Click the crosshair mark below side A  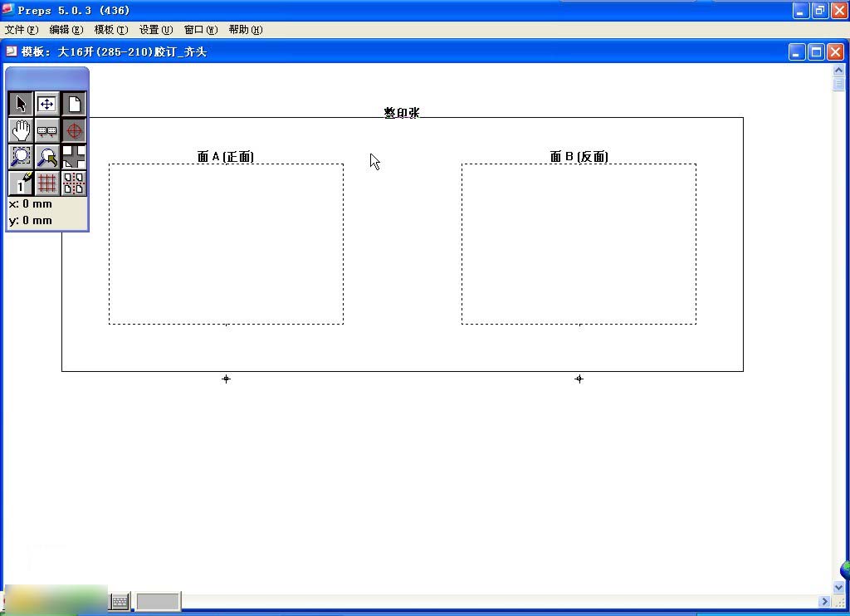[226, 379]
